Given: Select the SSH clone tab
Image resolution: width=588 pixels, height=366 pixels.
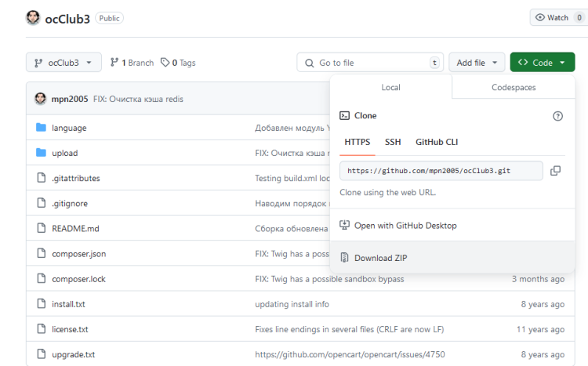Looking at the screenshot, I should (393, 142).
